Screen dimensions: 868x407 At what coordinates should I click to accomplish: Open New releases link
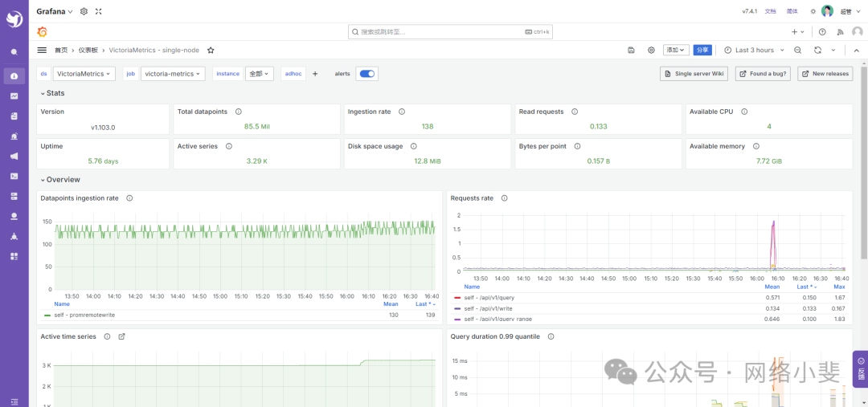point(825,74)
